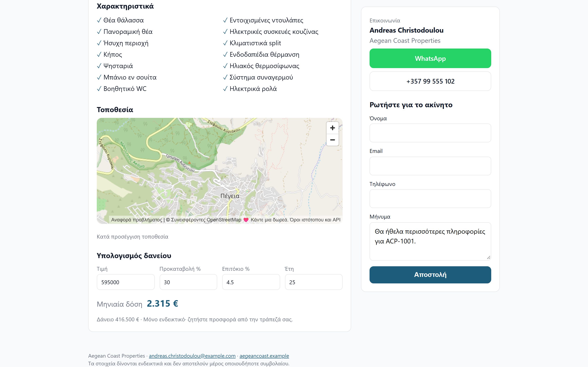This screenshot has width=588, height=367.
Task: Zoom out on the map
Action: click(x=332, y=140)
